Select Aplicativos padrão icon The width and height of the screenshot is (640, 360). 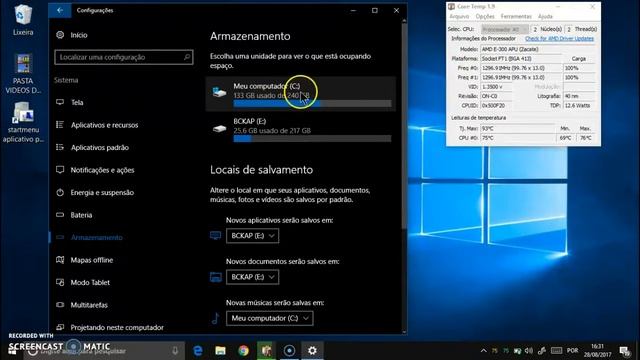pos(60,147)
